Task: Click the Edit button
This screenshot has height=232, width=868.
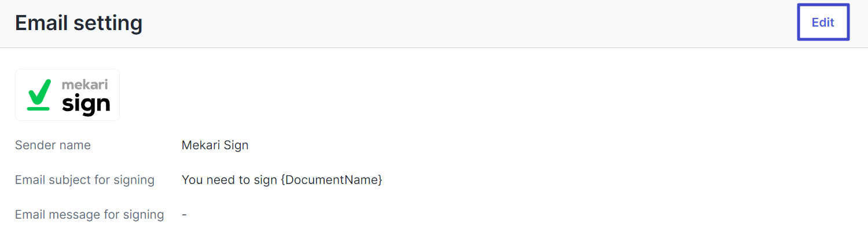Action: coord(823,23)
